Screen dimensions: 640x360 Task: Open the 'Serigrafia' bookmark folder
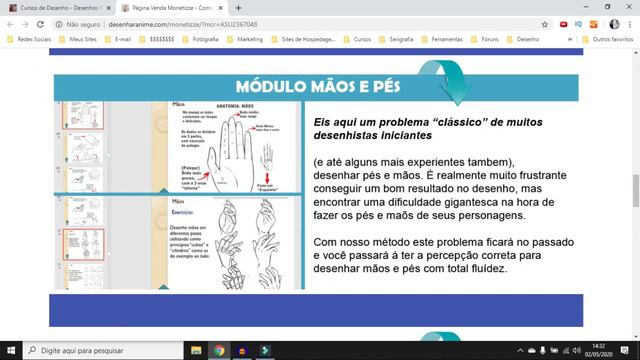(x=396, y=39)
